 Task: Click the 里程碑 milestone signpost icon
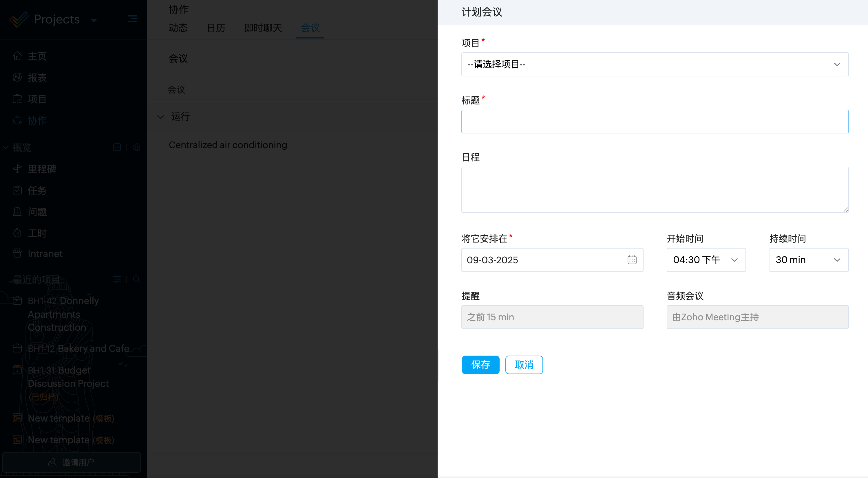point(17,169)
